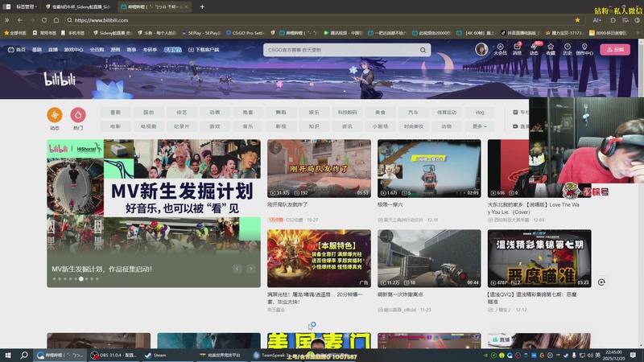Click the 投稿 upload button

[615, 50]
